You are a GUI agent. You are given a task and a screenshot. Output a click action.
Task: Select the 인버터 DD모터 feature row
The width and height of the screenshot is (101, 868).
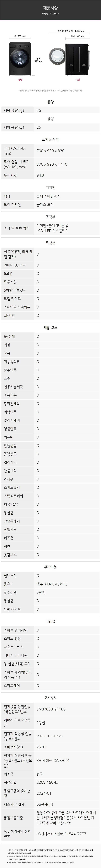(50, 265)
